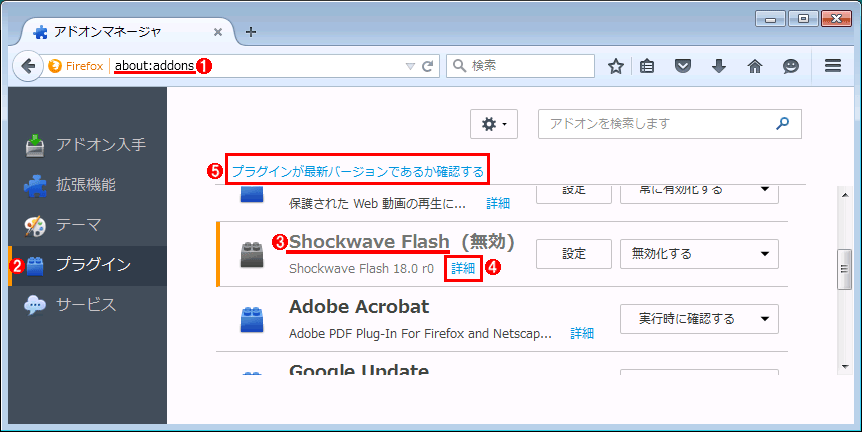The height and width of the screenshot is (432, 862).
Task: Click scrollbar up arrow in plugin list
Action: (x=844, y=195)
